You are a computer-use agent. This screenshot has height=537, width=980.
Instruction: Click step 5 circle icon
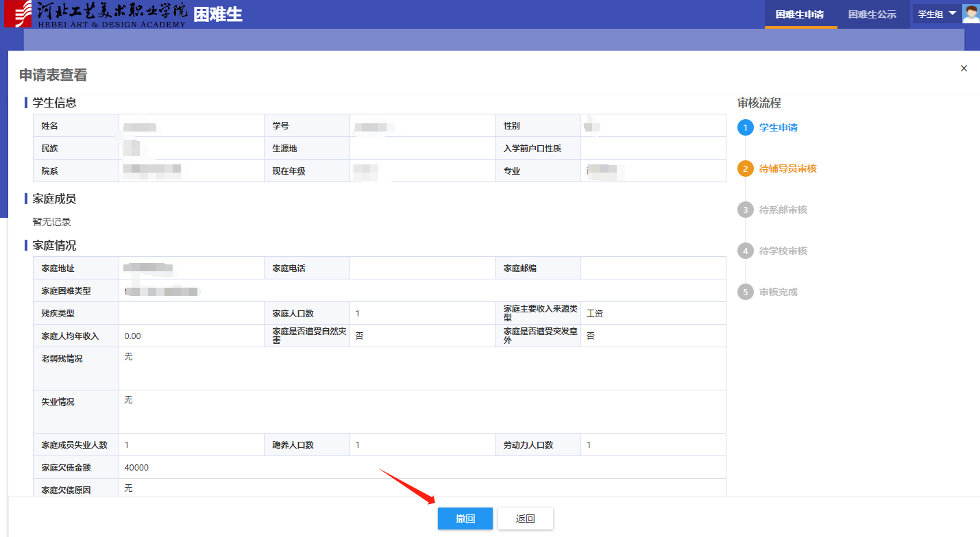click(745, 292)
